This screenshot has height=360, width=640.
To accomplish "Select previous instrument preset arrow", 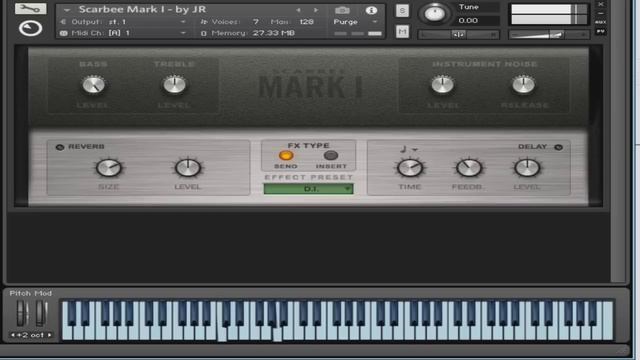I will click(x=298, y=10).
